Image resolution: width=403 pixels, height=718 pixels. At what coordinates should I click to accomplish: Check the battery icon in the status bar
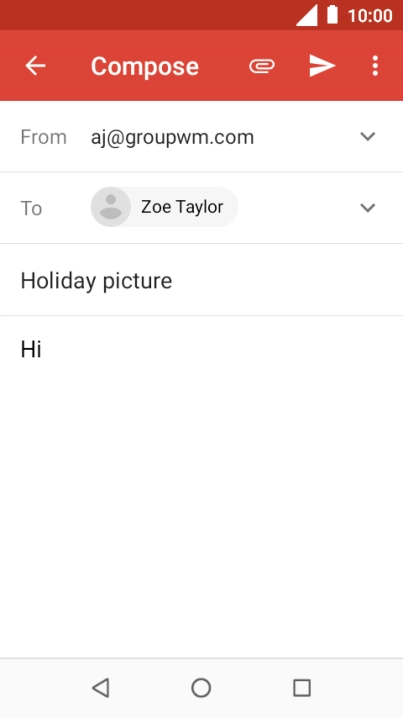[332, 15]
